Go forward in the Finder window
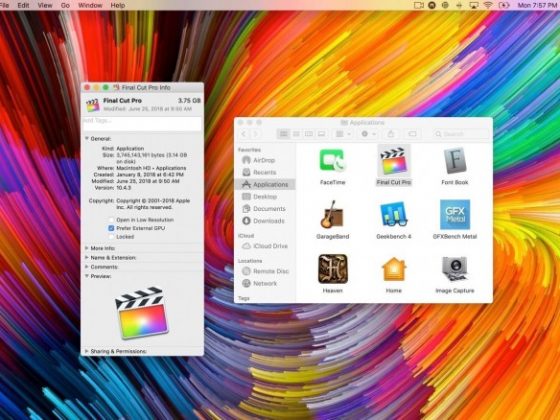 256,134
